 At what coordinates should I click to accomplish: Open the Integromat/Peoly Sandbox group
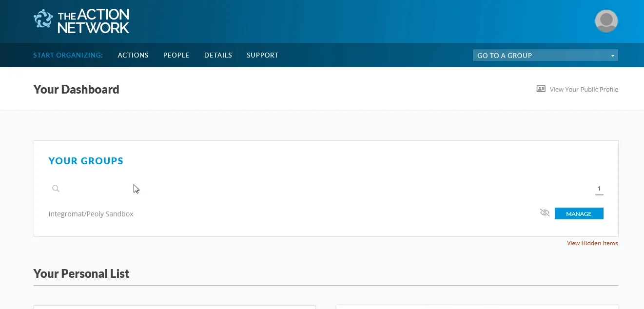coord(91,214)
